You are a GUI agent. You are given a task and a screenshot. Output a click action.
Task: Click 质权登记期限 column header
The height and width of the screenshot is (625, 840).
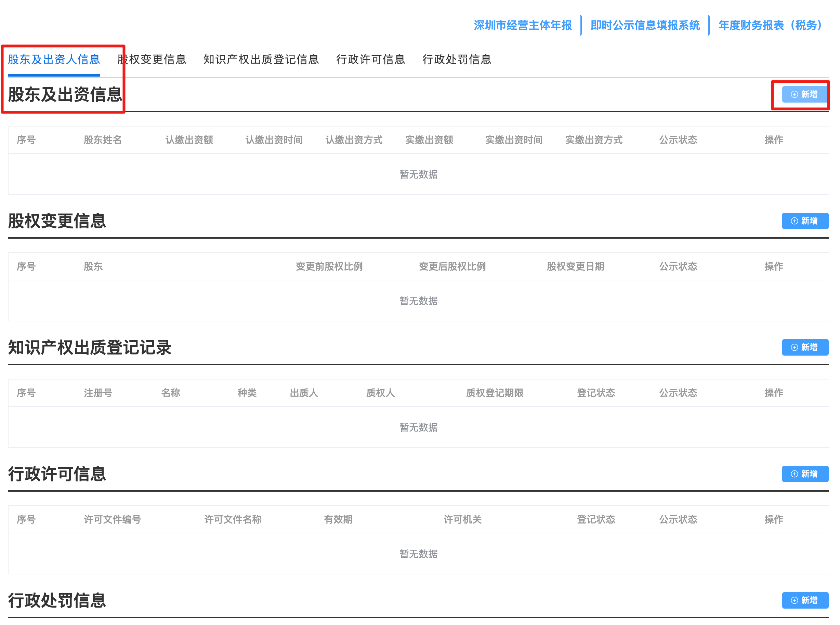click(x=495, y=393)
